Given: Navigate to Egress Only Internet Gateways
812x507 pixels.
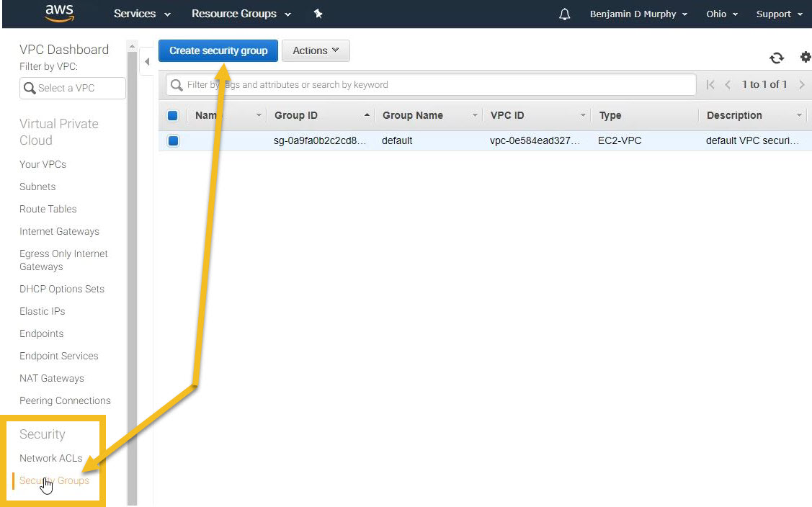Looking at the screenshot, I should tap(63, 260).
